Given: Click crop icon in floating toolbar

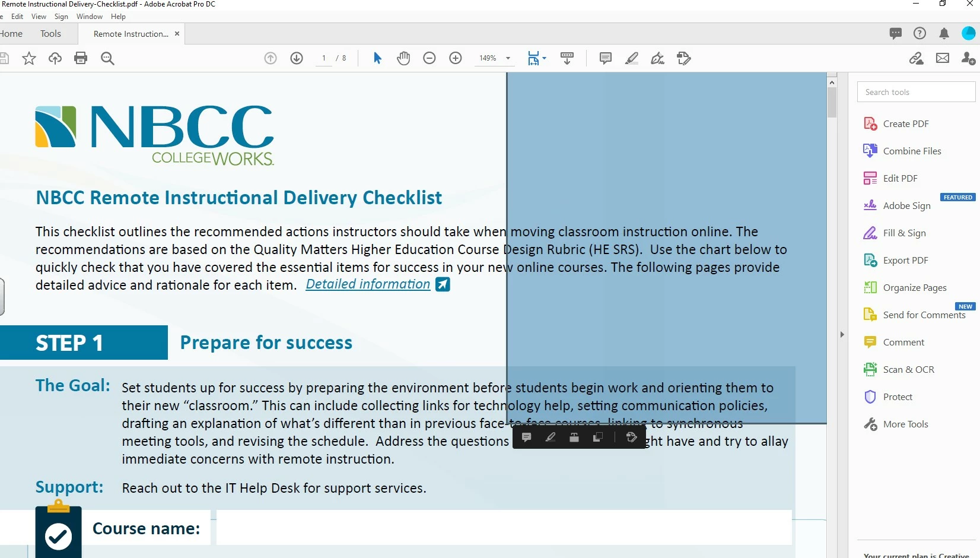Looking at the screenshot, I should pyautogui.click(x=598, y=437).
